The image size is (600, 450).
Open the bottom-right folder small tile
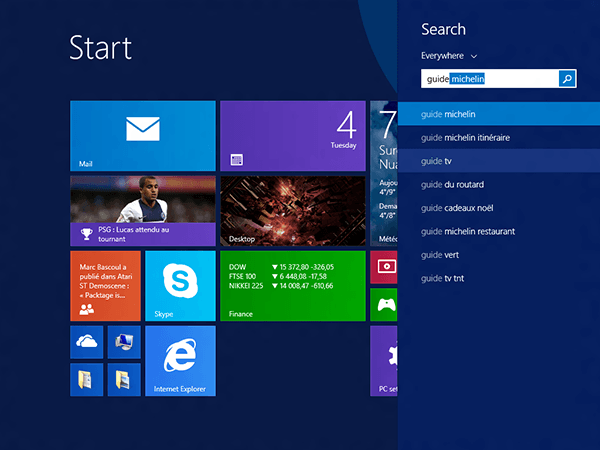(124, 380)
